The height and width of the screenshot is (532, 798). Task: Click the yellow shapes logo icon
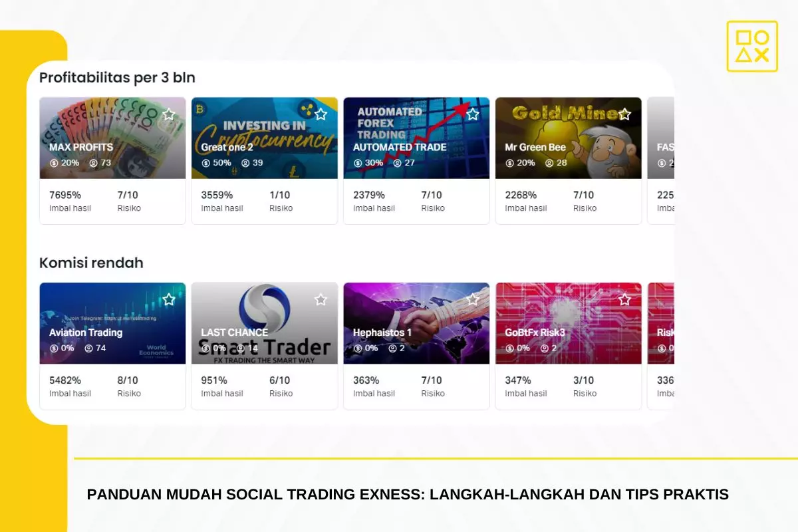coord(752,47)
